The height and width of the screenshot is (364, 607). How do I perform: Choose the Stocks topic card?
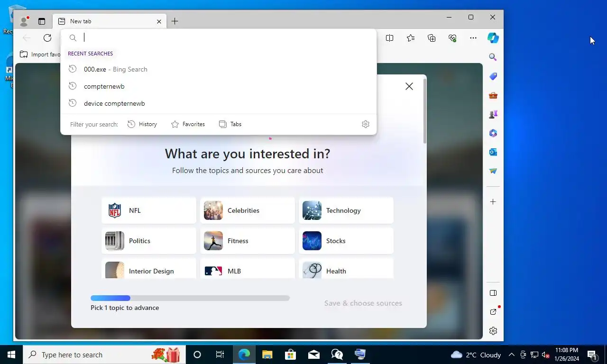(x=346, y=241)
